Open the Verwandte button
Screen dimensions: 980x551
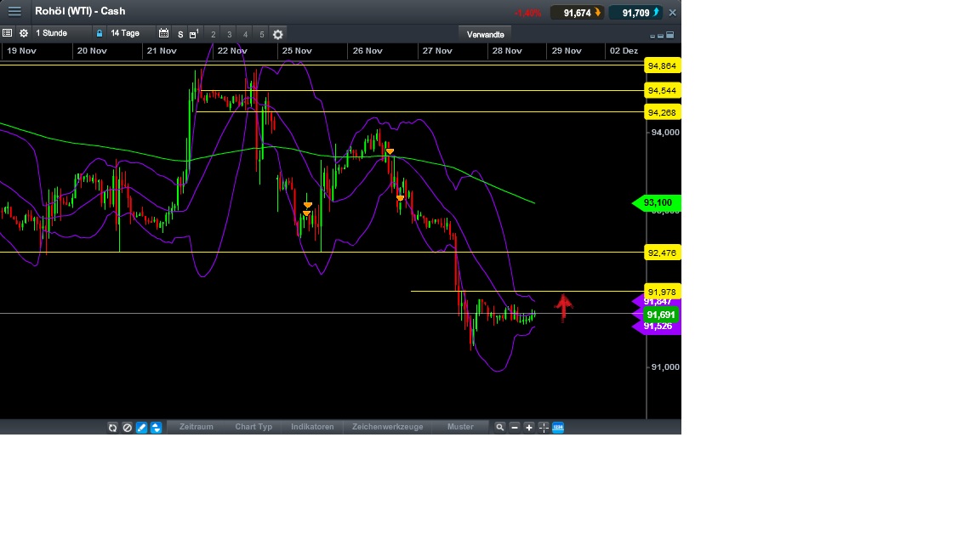[x=485, y=34]
